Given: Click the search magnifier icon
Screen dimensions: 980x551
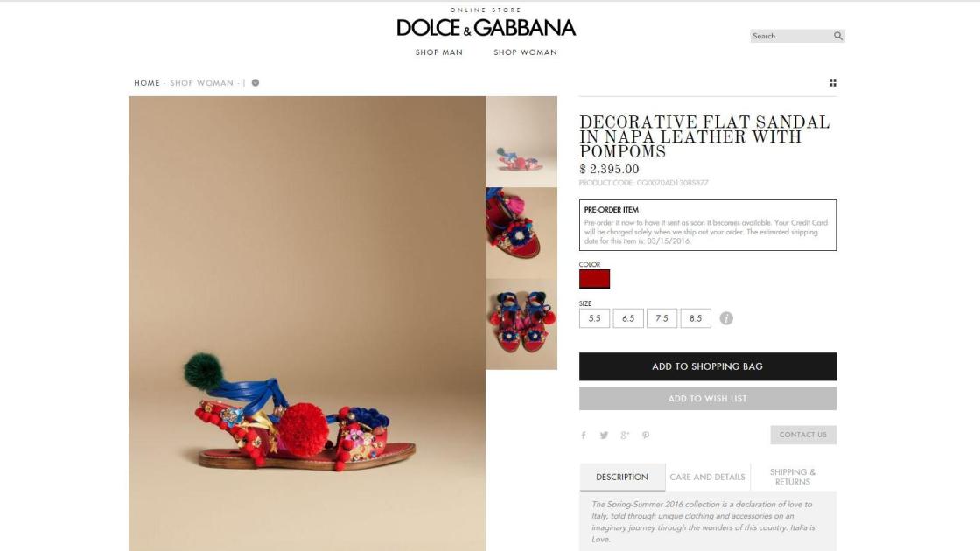Looking at the screenshot, I should click(x=838, y=36).
